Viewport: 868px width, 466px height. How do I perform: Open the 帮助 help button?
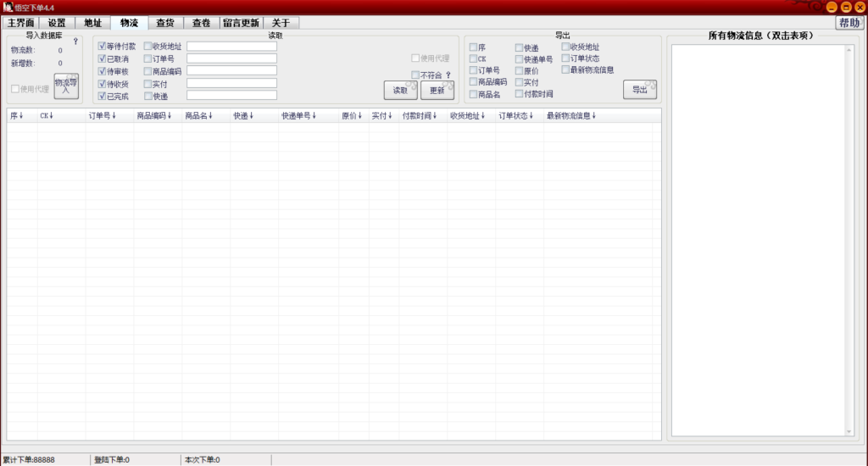coord(849,23)
